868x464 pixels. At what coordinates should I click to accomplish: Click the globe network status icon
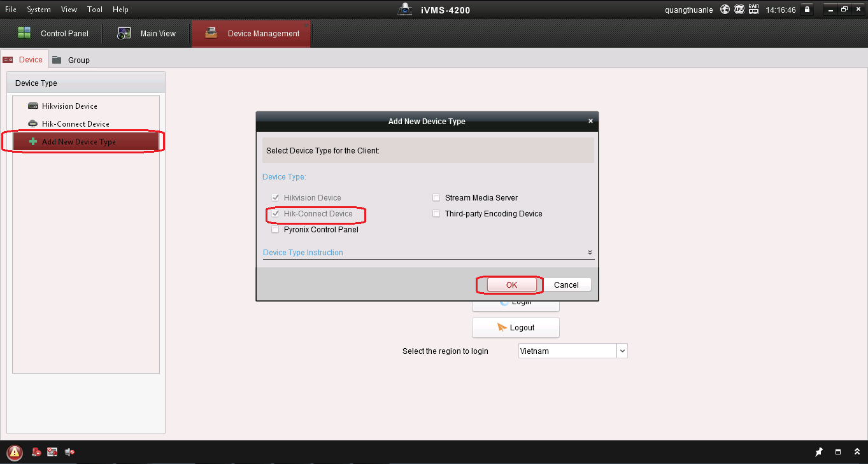(725, 10)
